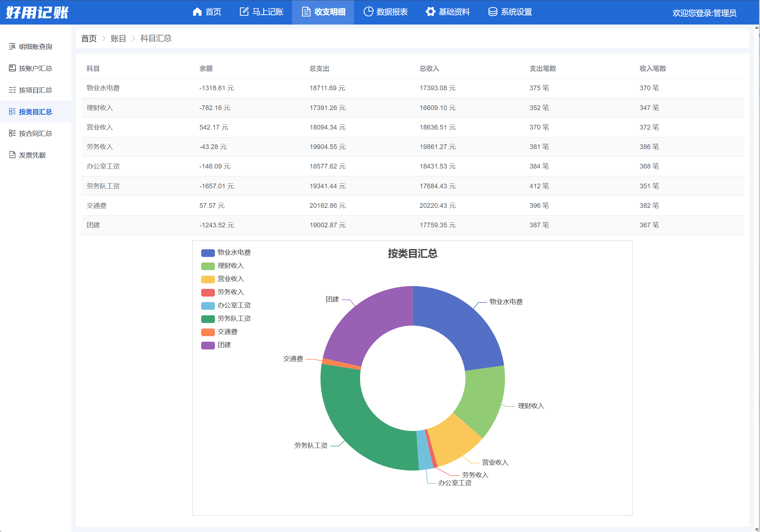This screenshot has height=532, width=760.
Task: Toggle 劳务收入 legend swatch in chart
Action: tap(208, 292)
